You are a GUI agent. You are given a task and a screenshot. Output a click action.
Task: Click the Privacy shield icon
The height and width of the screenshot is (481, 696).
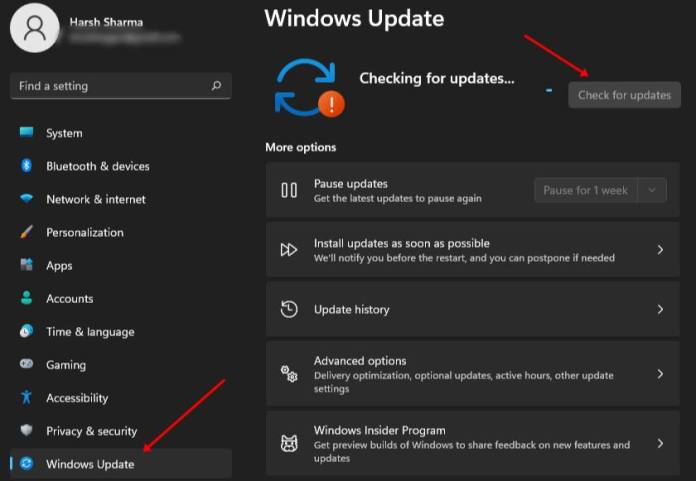26,430
